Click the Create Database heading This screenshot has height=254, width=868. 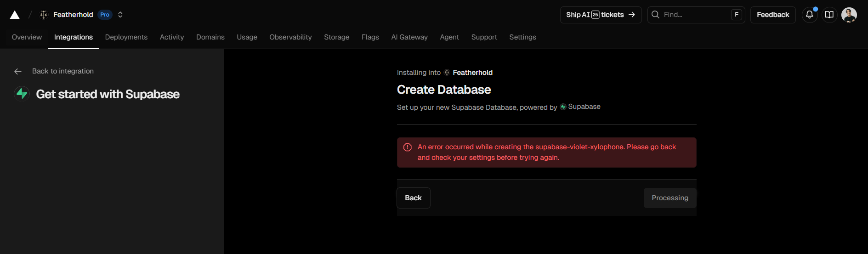pos(444,90)
